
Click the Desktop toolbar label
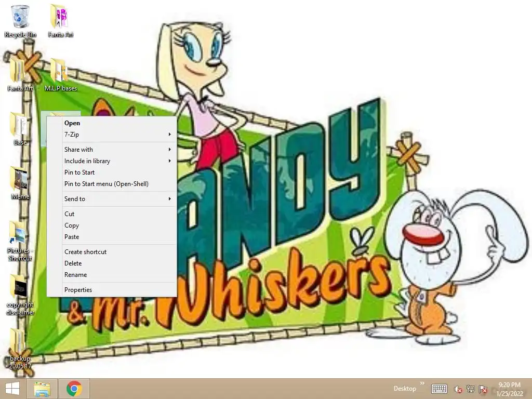click(x=405, y=389)
